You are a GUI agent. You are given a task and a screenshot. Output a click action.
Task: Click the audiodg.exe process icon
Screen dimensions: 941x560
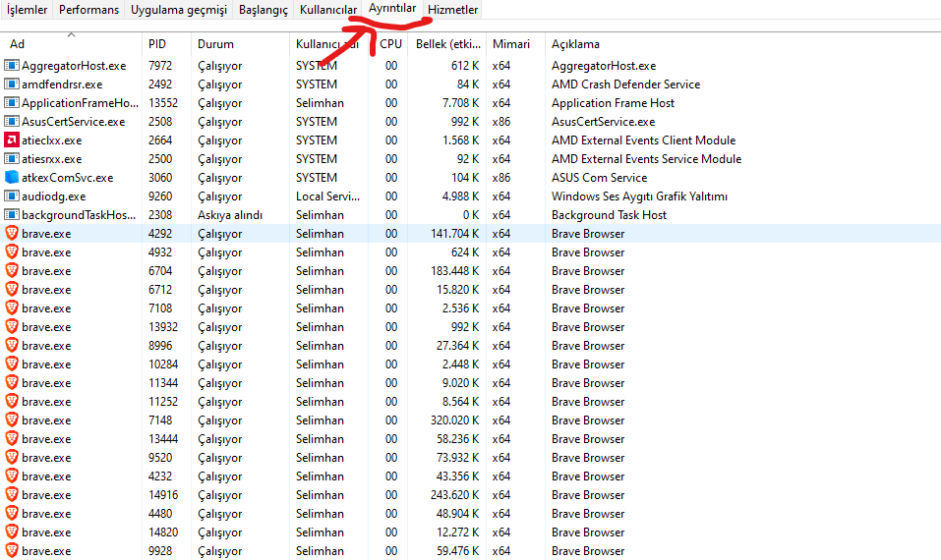coord(12,196)
